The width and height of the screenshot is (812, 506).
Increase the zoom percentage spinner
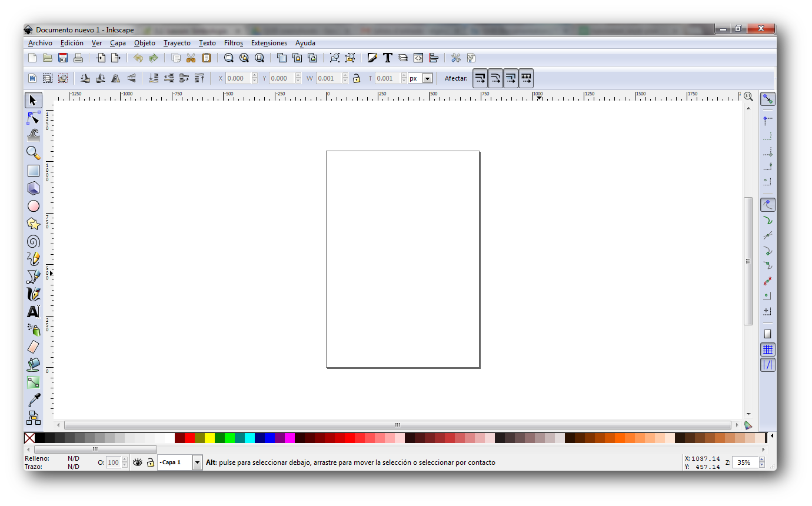pyautogui.click(x=762, y=460)
